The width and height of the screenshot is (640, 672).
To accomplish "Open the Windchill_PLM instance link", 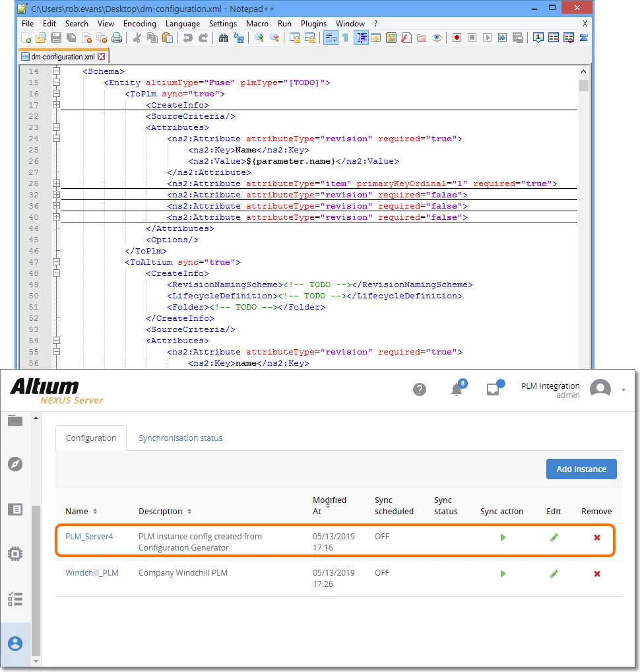I will tap(92, 573).
